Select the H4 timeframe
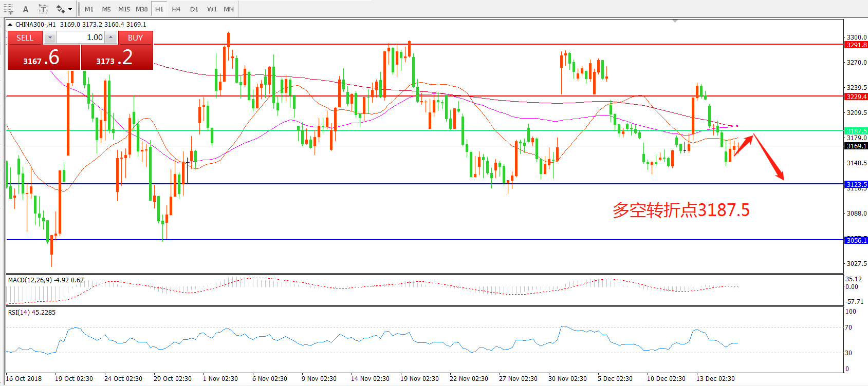Viewport: 868px width, 386px height. tap(176, 9)
